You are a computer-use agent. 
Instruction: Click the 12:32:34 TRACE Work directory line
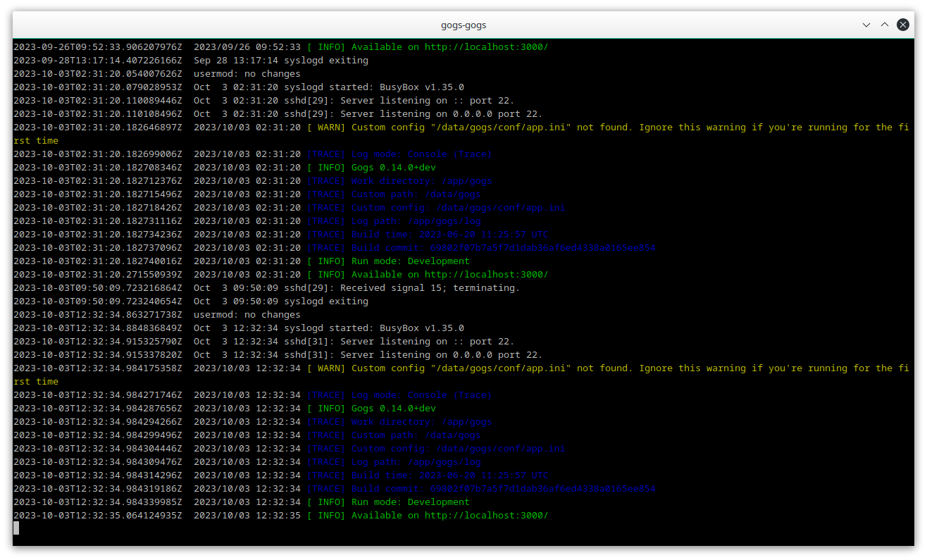(253, 422)
